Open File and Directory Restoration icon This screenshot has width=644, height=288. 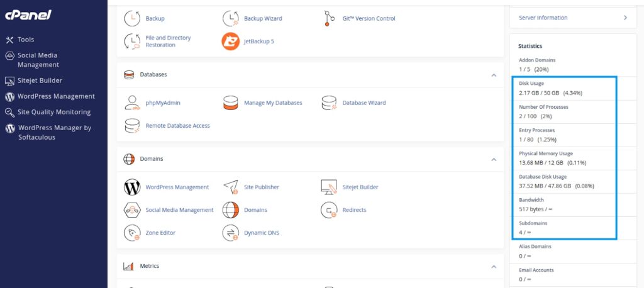(x=132, y=42)
